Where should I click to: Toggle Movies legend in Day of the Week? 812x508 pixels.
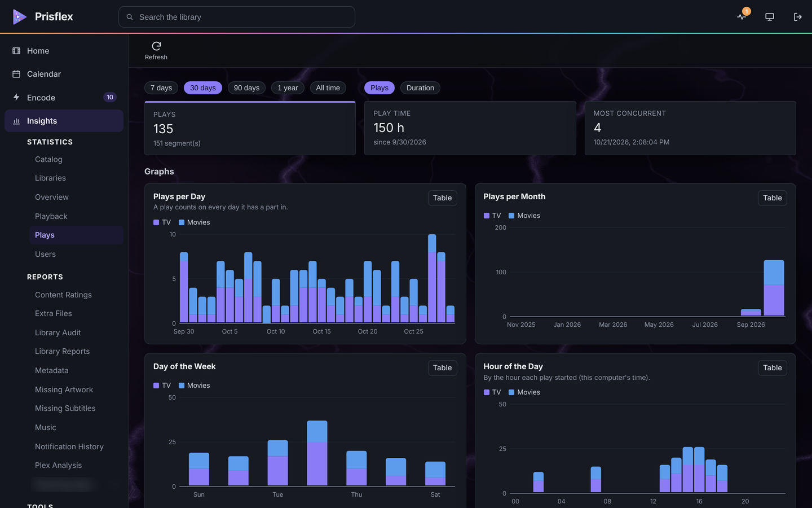195,386
